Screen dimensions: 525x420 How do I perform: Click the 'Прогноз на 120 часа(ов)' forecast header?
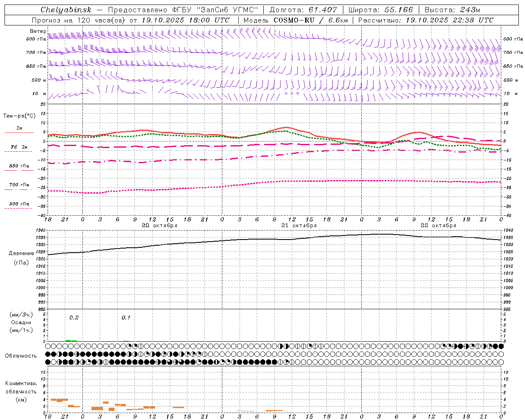point(78,20)
